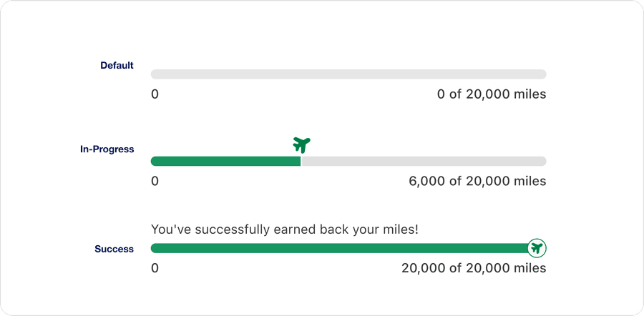Select the "Default" state label
This screenshot has width=644, height=316.
click(117, 66)
